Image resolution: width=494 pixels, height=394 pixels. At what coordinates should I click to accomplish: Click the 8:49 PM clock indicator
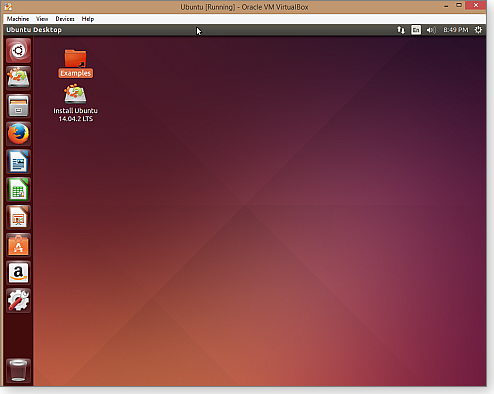(x=456, y=30)
